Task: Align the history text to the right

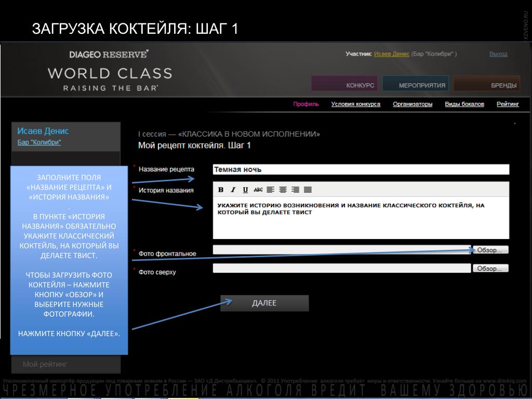Action: point(295,190)
